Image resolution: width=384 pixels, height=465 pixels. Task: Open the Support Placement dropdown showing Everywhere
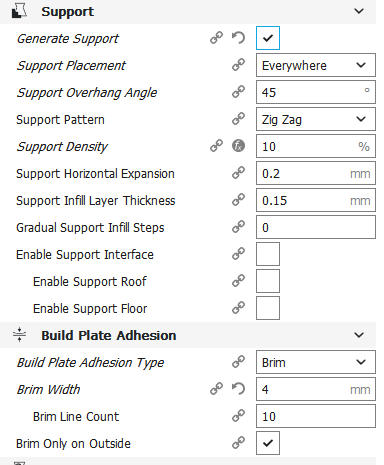click(x=316, y=65)
